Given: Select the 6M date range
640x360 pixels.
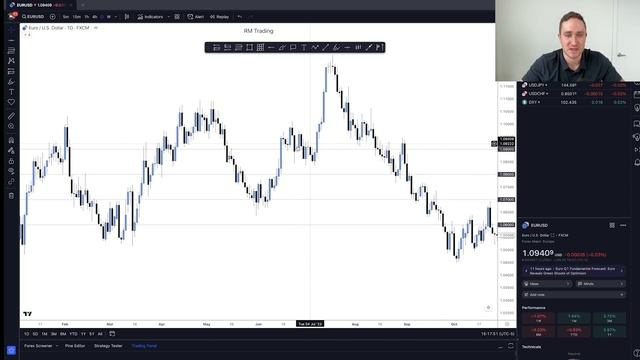Looking at the screenshot, I should tap(63, 334).
